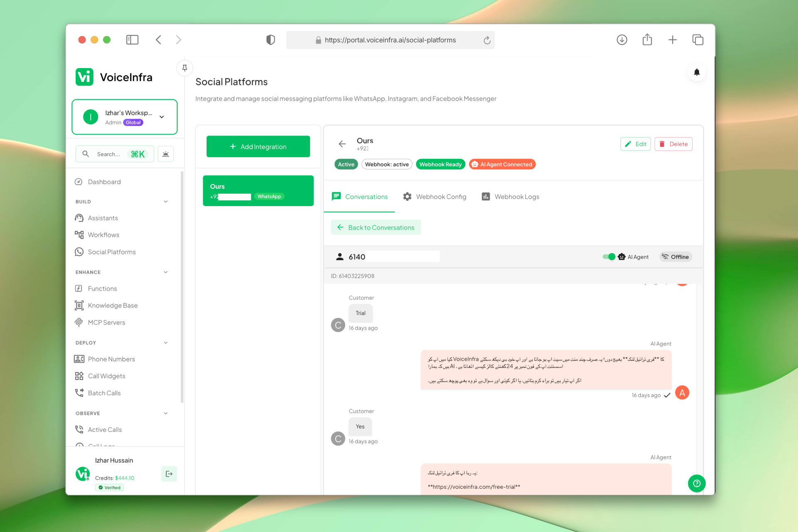Click the Webhook Ready badge
The height and width of the screenshot is (532, 798).
[x=441, y=165]
